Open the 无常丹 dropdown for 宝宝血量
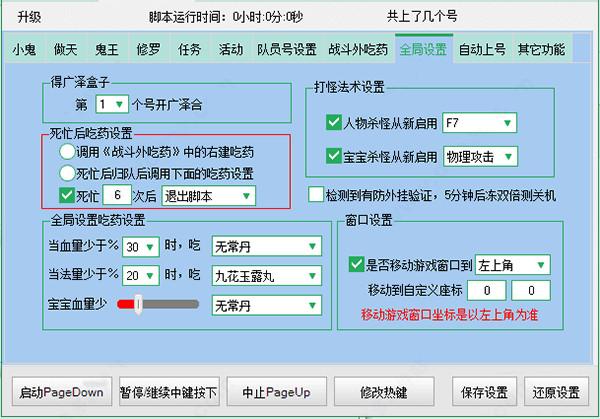Screen dimensions: 600x419 pyautogui.click(x=267, y=305)
